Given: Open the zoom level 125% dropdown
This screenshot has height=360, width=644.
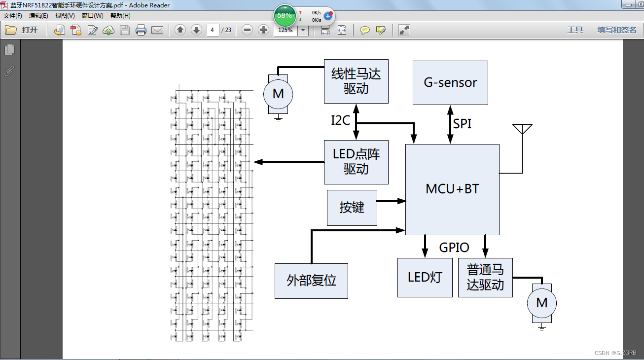Looking at the screenshot, I should (x=303, y=30).
